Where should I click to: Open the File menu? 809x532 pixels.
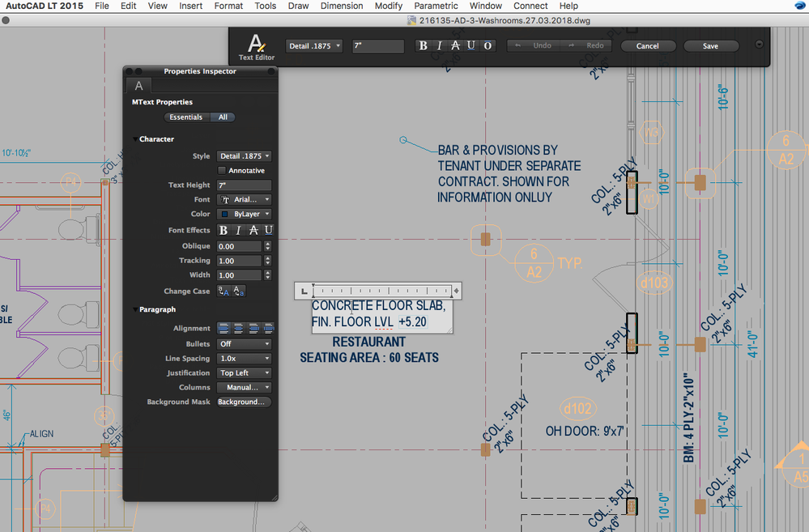point(102,6)
